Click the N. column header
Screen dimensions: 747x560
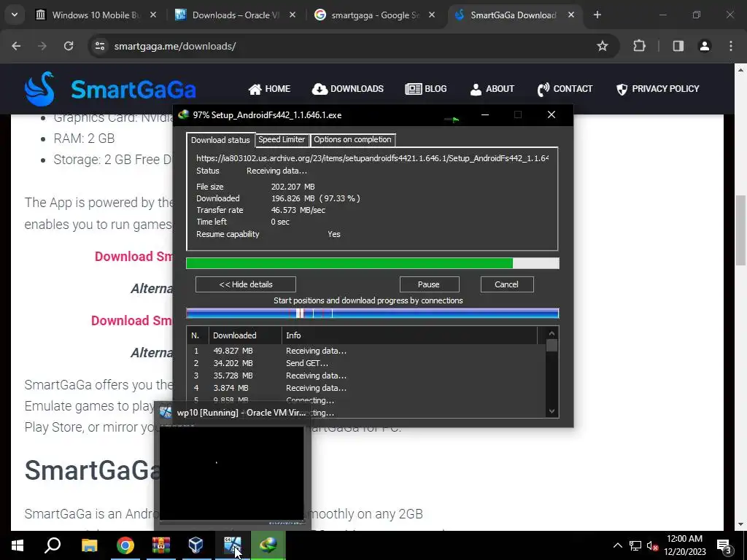point(197,335)
